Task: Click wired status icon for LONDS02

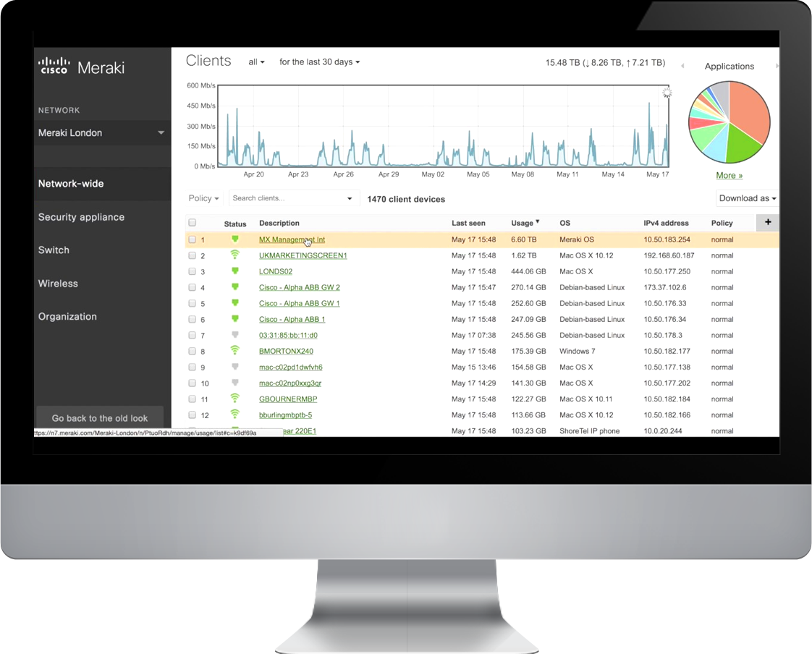Action: click(x=235, y=271)
